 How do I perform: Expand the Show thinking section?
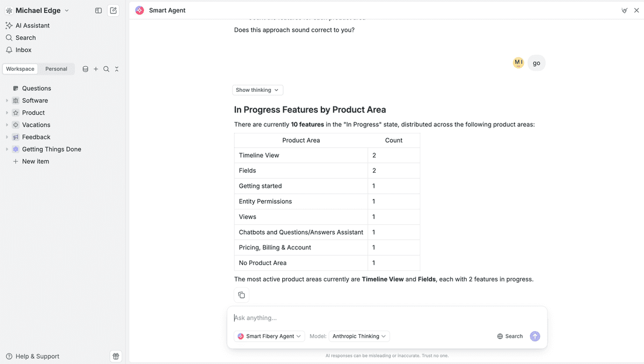(258, 90)
